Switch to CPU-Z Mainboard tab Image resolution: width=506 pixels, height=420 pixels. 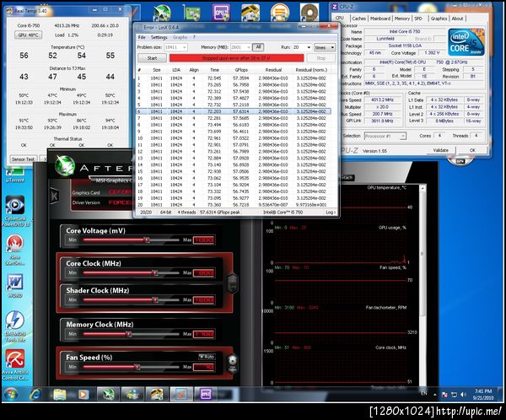(380, 19)
